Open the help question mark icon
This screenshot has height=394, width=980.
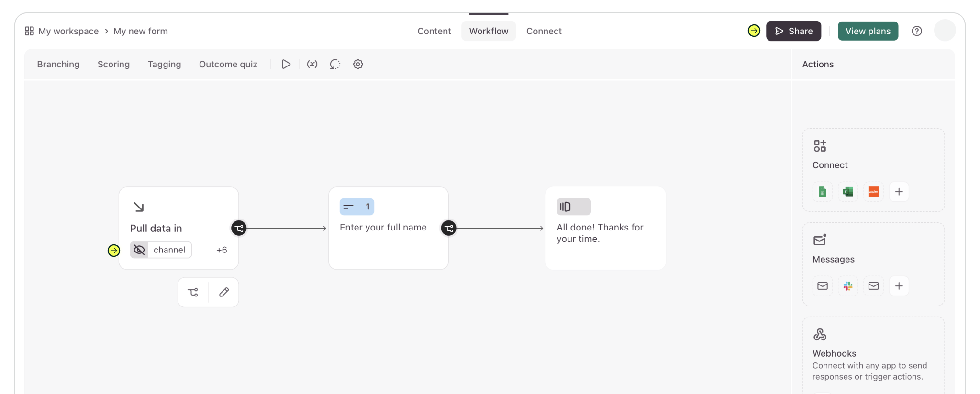(916, 31)
